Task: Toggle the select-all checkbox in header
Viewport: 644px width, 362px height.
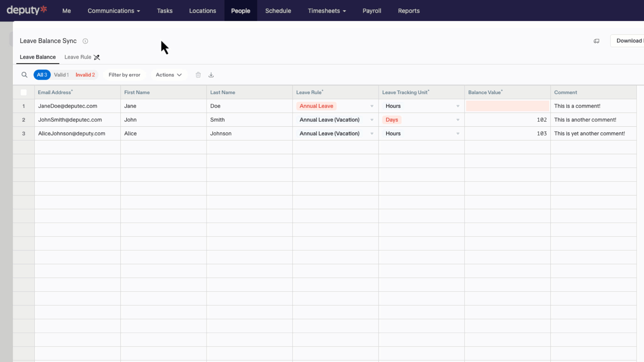Action: [24, 92]
